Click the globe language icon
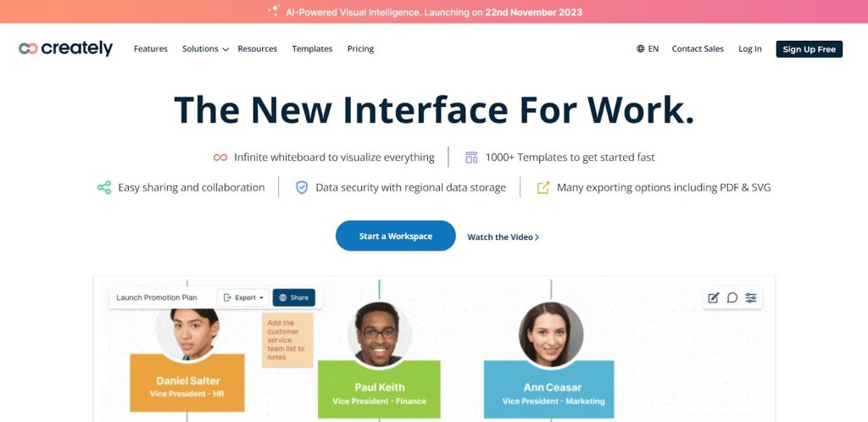 (641, 49)
